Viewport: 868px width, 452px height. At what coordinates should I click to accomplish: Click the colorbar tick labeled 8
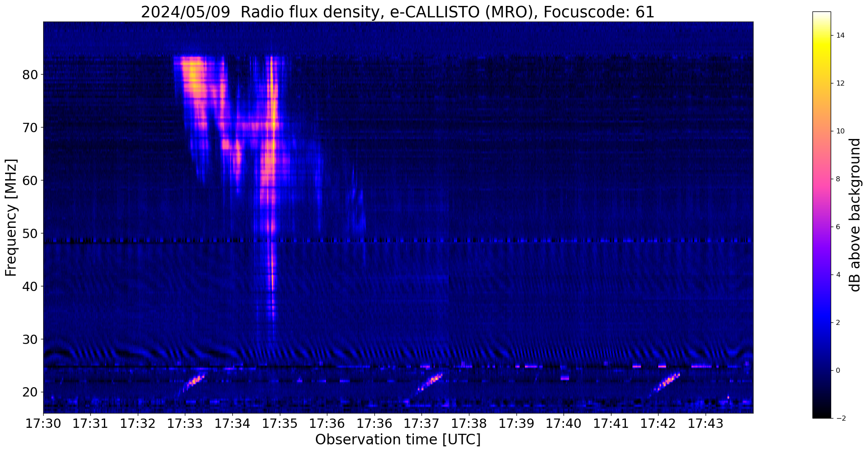(x=837, y=179)
